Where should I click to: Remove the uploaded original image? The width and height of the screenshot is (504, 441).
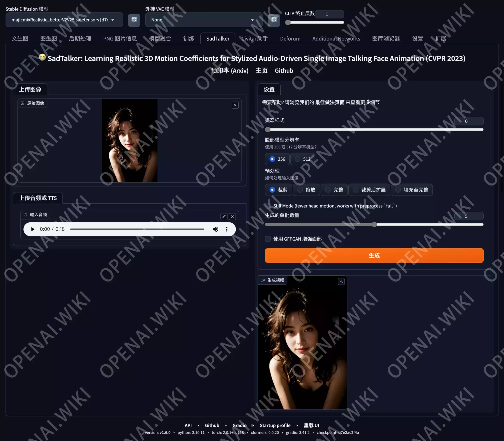click(x=235, y=105)
